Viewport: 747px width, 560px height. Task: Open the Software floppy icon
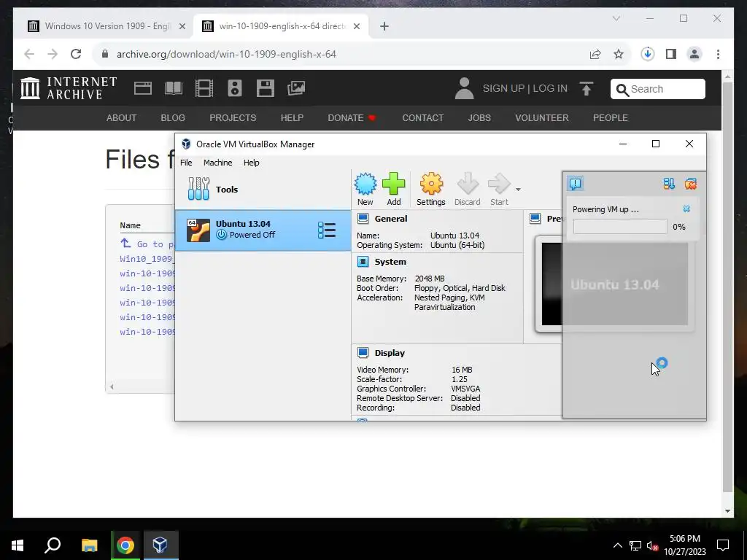coord(266,88)
